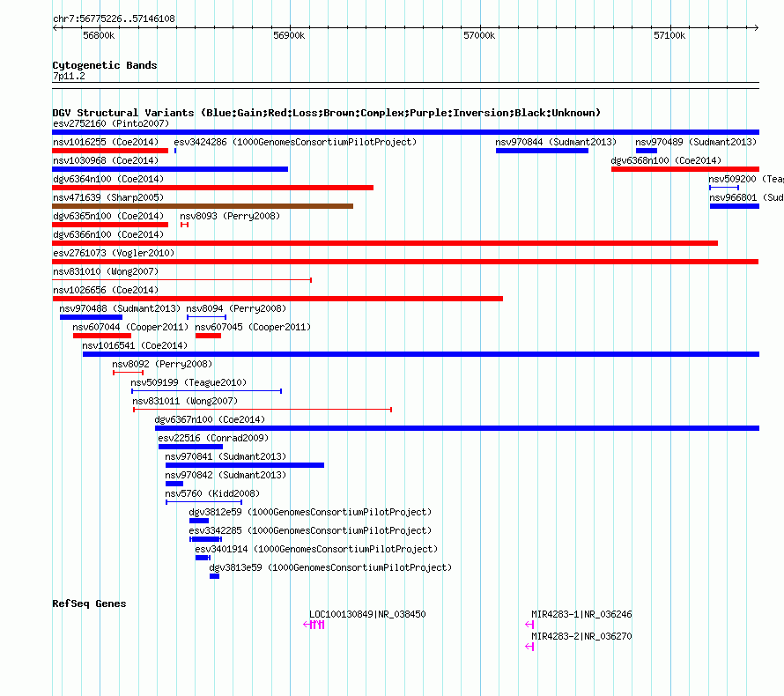The image size is (784, 696).
Task: Open dgv6364n100 (Coe2014) red loss bar
Action: [x=212, y=188]
